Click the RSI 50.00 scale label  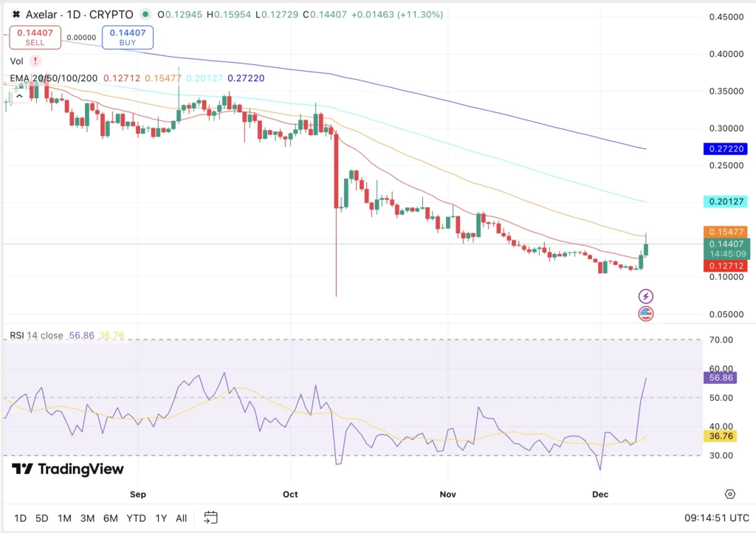[721, 398]
